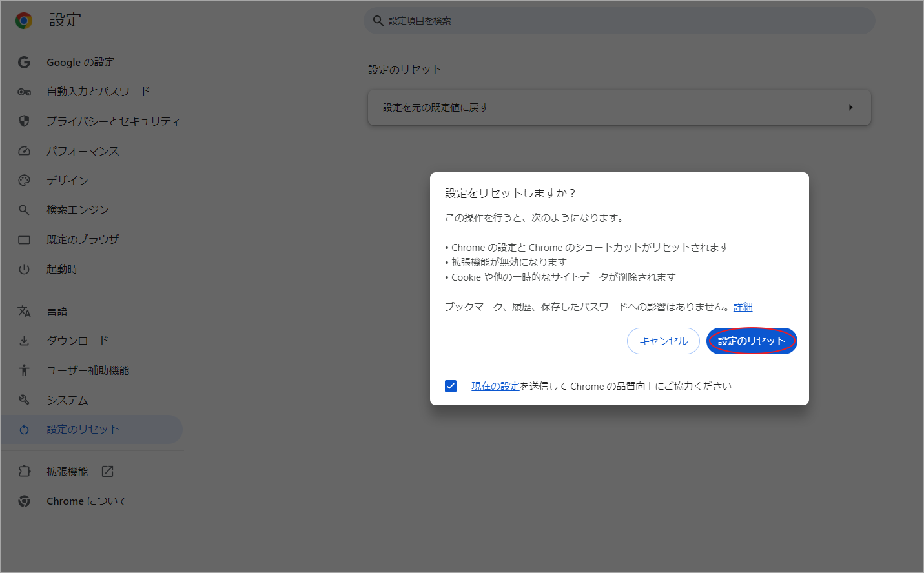
Task: Click the speedometer icon for パフォーマンス
Action: [24, 150]
